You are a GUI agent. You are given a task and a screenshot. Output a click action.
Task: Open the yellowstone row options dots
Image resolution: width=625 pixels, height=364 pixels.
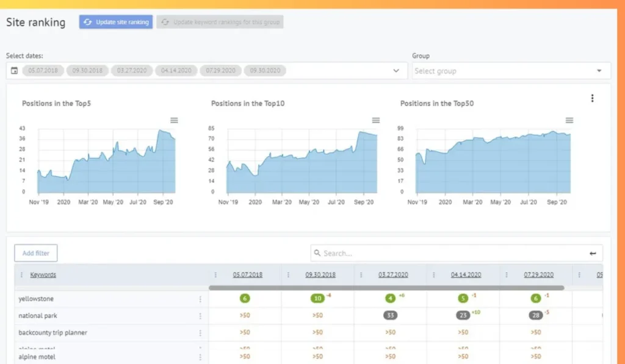[200, 299]
